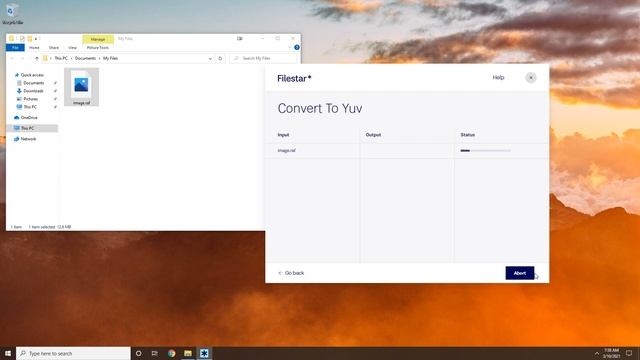Open the Recycle Bin on the desktop
The image size is (640, 360).
pyautogui.click(x=12, y=14)
